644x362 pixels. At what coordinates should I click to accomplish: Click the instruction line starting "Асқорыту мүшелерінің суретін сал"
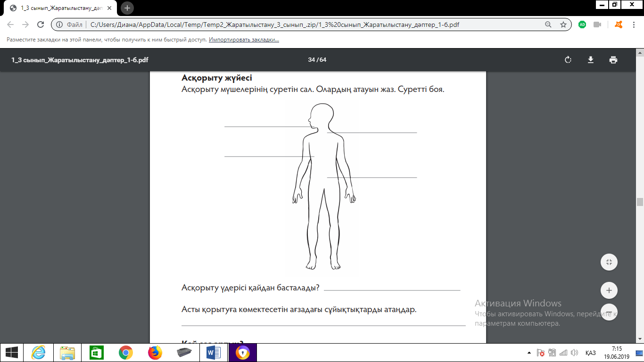pos(313,89)
